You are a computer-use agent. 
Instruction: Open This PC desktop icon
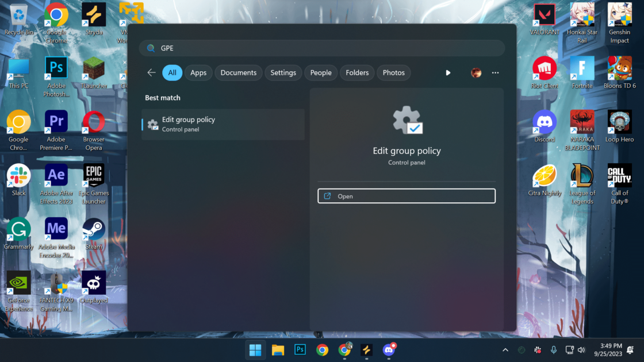point(18,73)
